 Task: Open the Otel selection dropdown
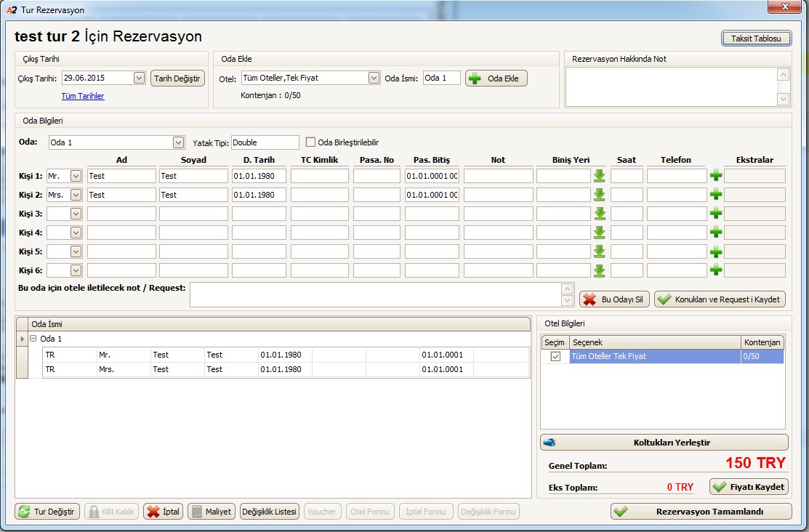point(374,78)
